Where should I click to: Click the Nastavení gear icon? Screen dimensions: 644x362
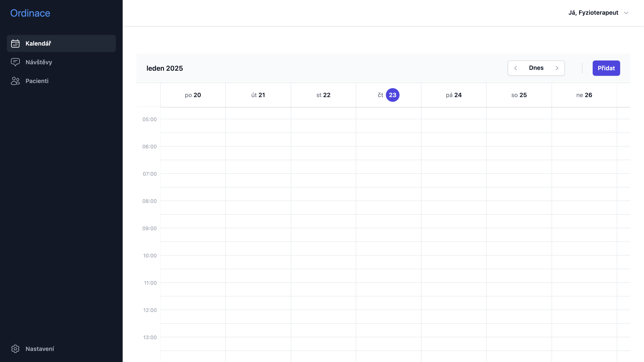[15, 349]
